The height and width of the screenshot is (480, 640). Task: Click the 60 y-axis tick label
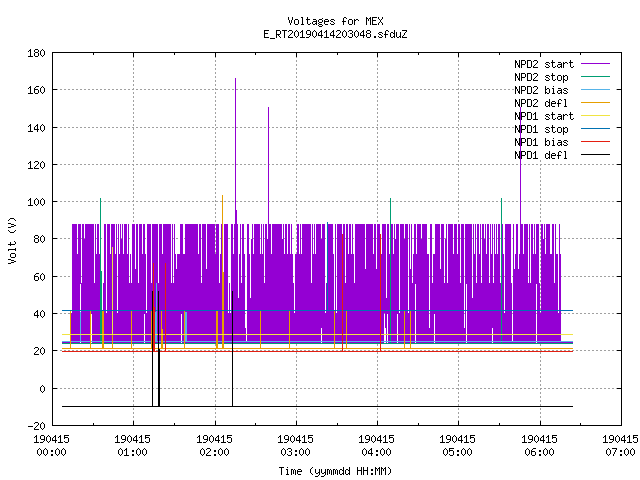(40, 277)
